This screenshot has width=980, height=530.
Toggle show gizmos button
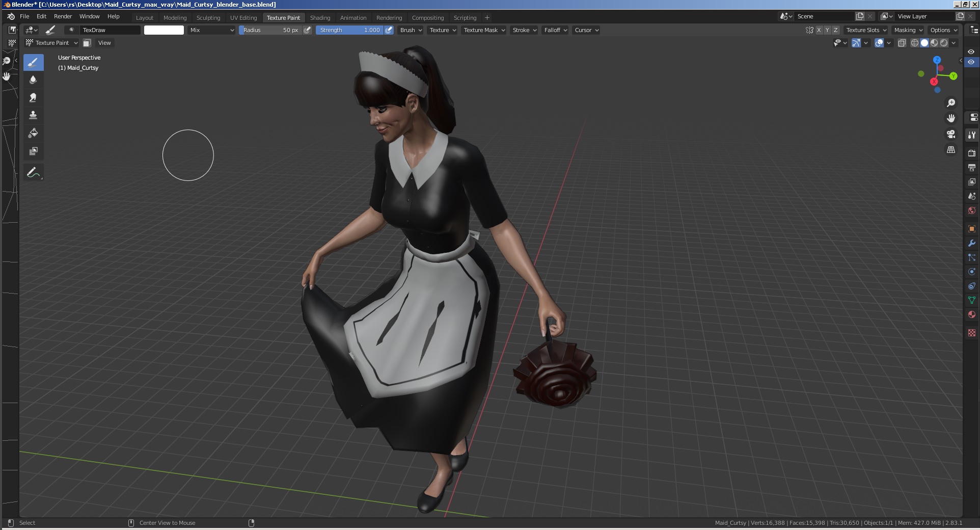[857, 43]
